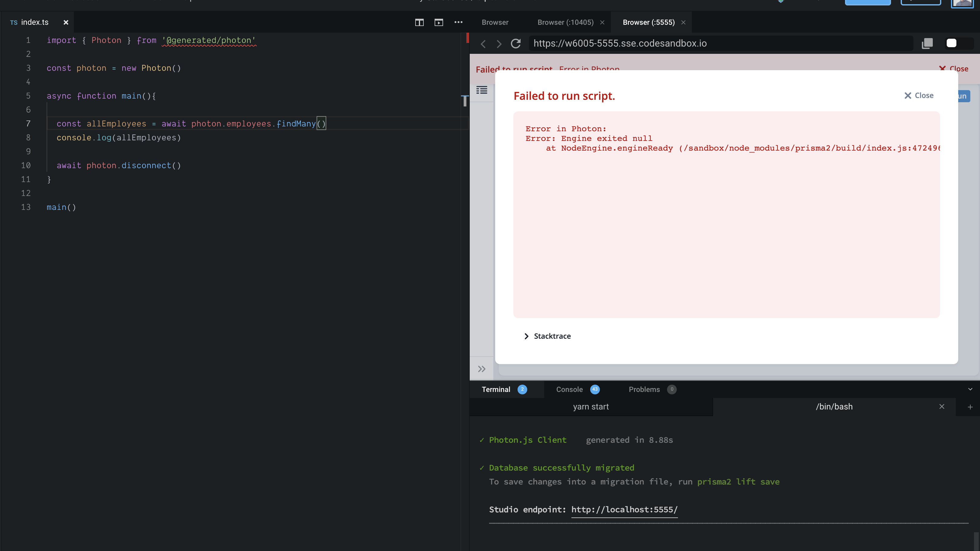Open the http://localhost:5555/ link
The width and height of the screenshot is (980, 551).
click(x=624, y=510)
